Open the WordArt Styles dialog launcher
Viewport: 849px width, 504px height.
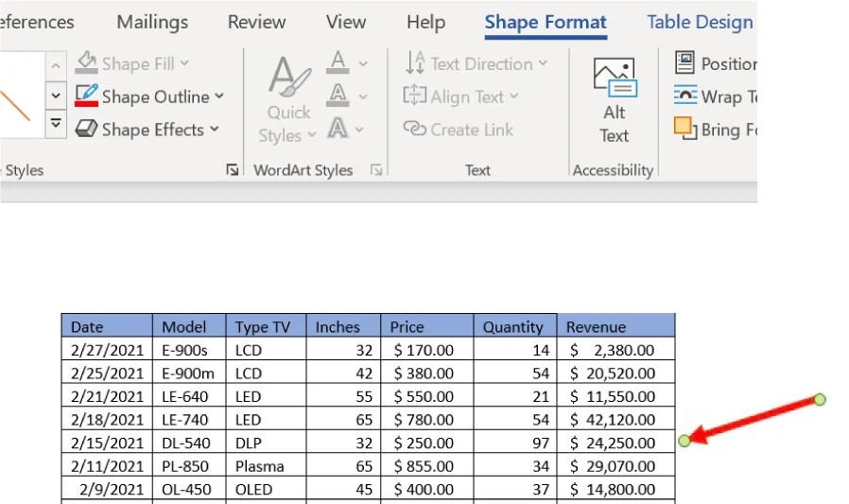(376, 170)
